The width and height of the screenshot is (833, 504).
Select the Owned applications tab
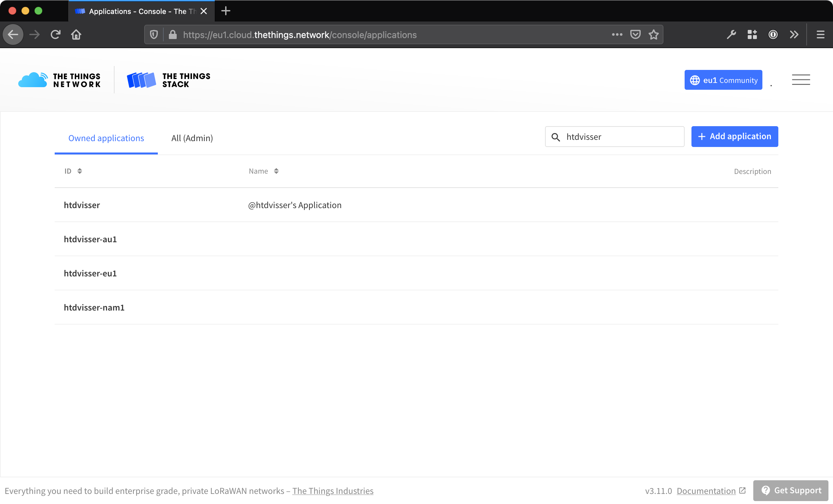[106, 138]
